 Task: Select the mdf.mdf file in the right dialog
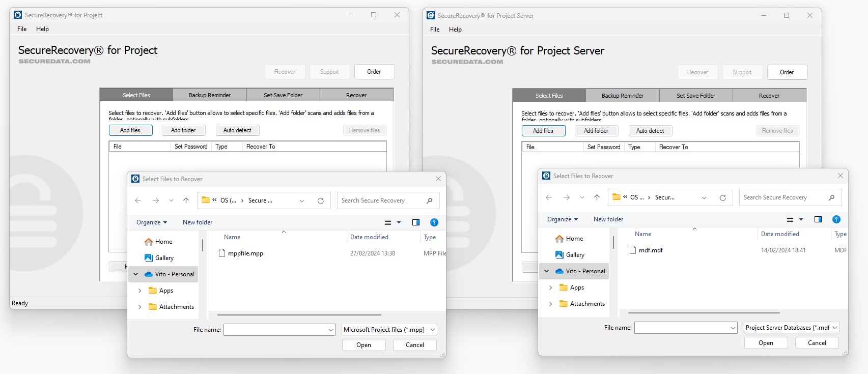650,250
